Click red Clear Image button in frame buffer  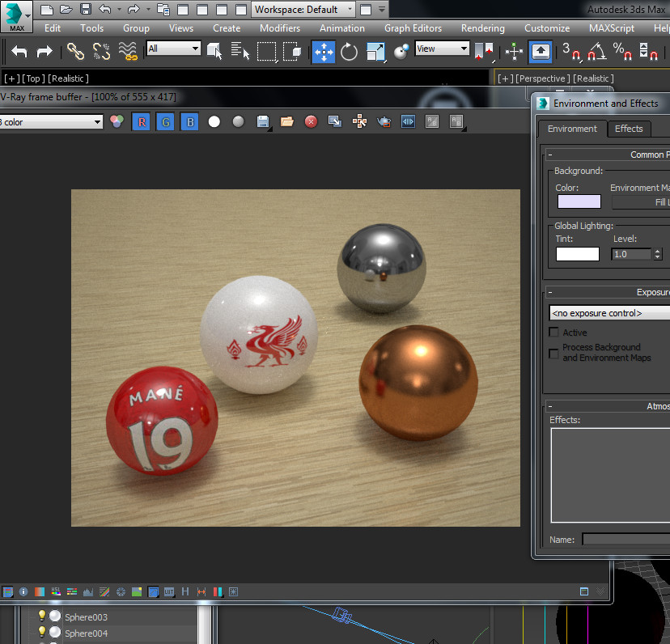311,122
